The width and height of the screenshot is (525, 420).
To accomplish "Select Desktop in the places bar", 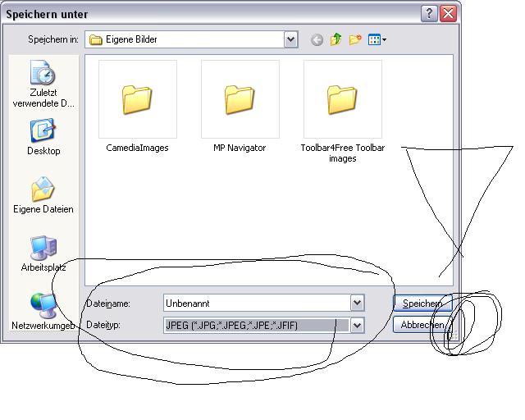I will 43,137.
